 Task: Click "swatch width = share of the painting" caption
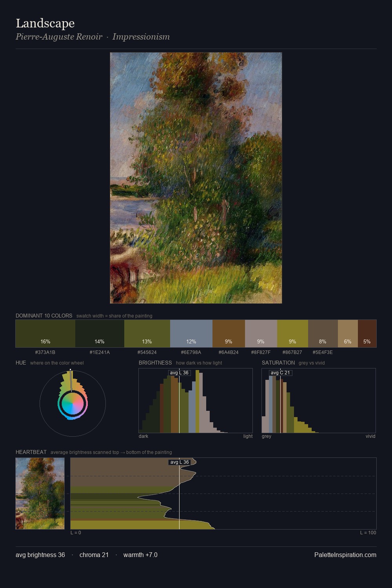pos(114,316)
